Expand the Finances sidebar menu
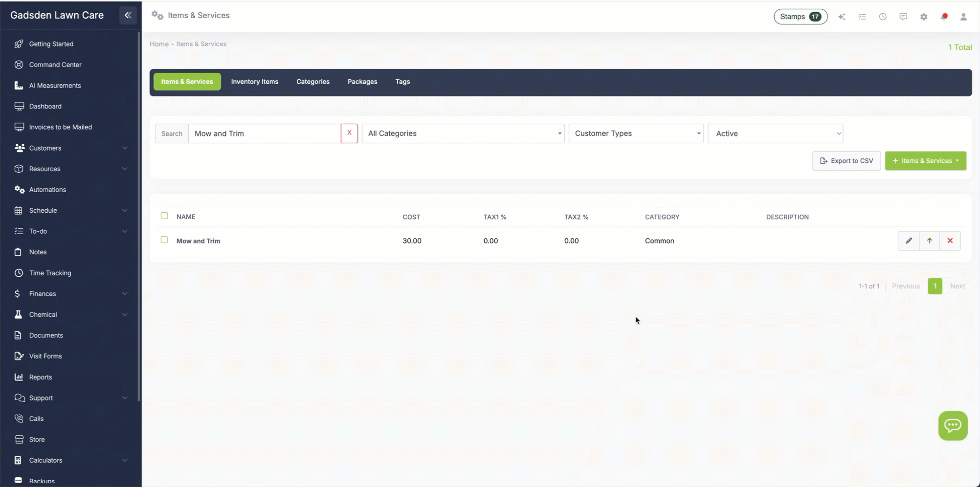Viewport: 980px width, 487px height. coord(71,294)
